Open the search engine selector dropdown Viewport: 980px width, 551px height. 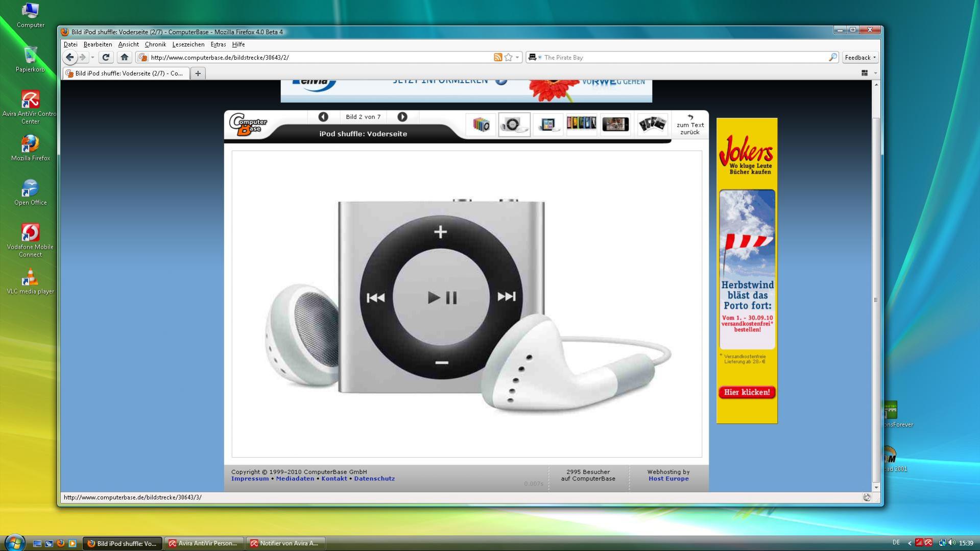tap(535, 57)
